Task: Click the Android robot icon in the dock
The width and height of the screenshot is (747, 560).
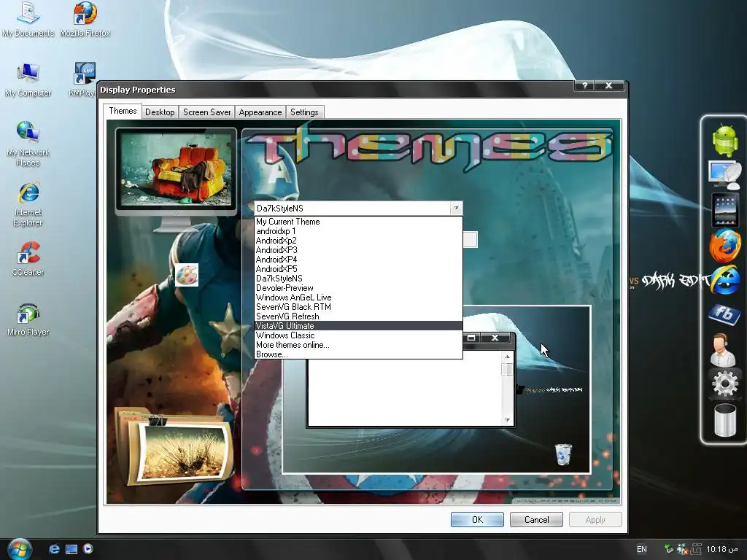Action: coord(724,140)
